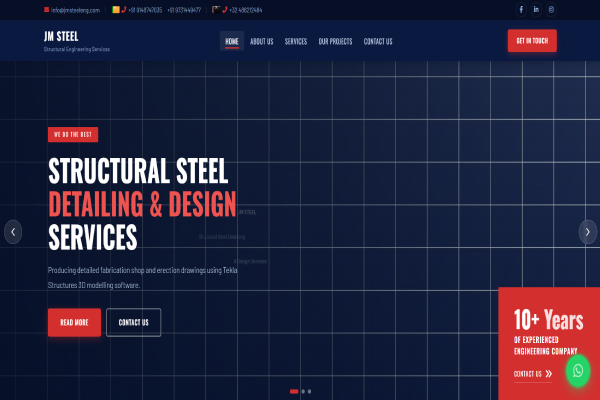This screenshot has width=600, height=400.
Task: Click the outlined Contact Us hero button
Action: pos(134,323)
